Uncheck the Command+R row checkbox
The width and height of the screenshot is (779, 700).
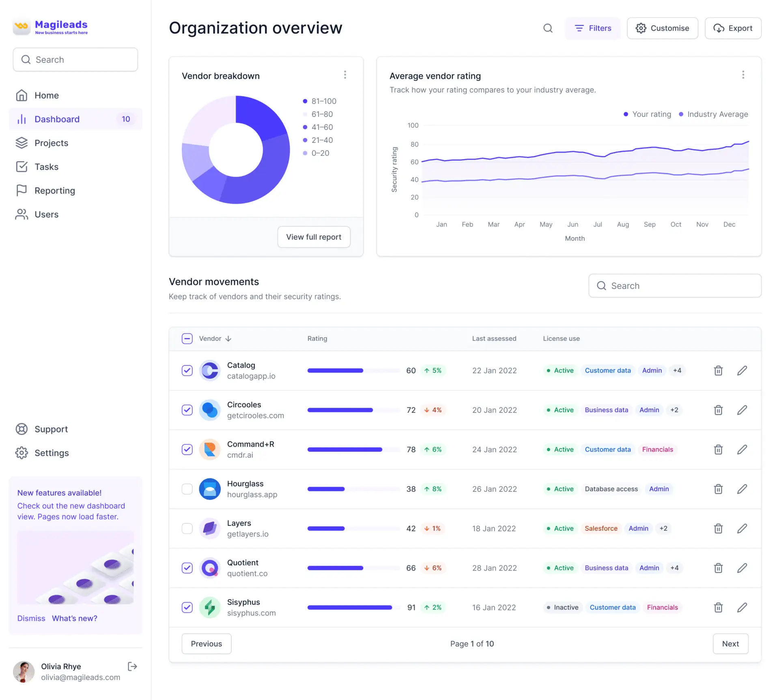[x=187, y=450]
